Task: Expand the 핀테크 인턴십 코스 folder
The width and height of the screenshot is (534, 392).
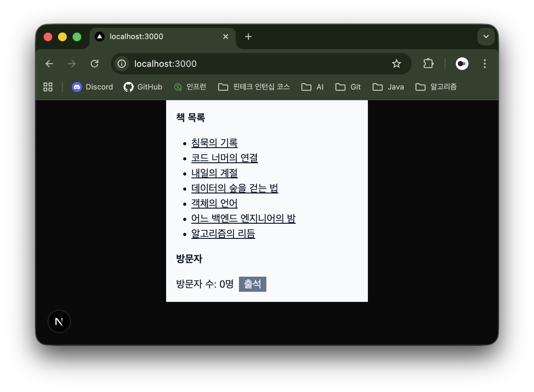Action: (254, 87)
